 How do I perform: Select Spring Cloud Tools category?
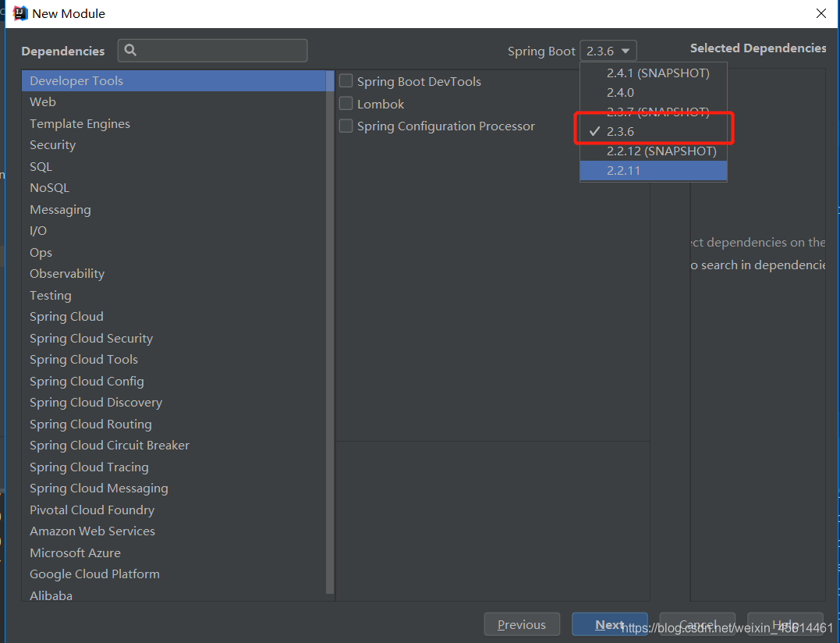click(x=174, y=360)
